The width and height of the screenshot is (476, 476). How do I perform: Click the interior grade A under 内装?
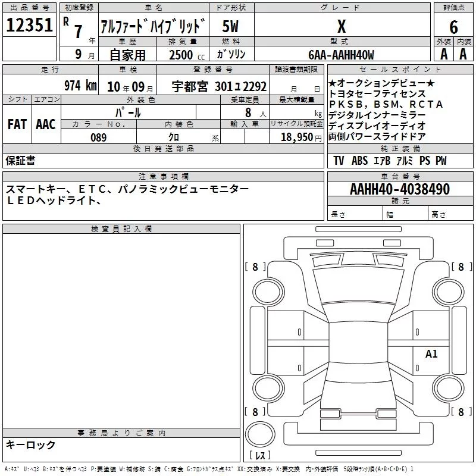click(x=463, y=54)
